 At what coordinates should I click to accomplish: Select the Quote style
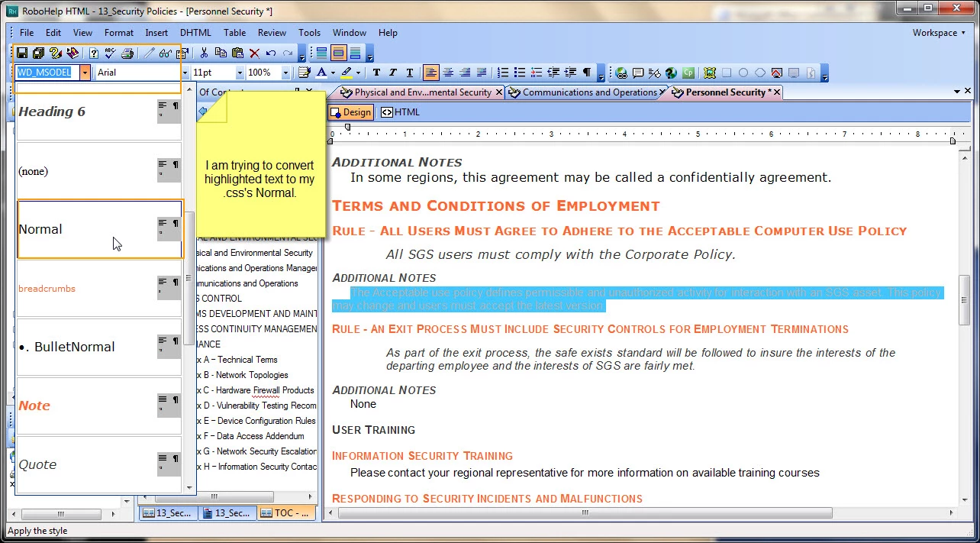[x=100, y=464]
